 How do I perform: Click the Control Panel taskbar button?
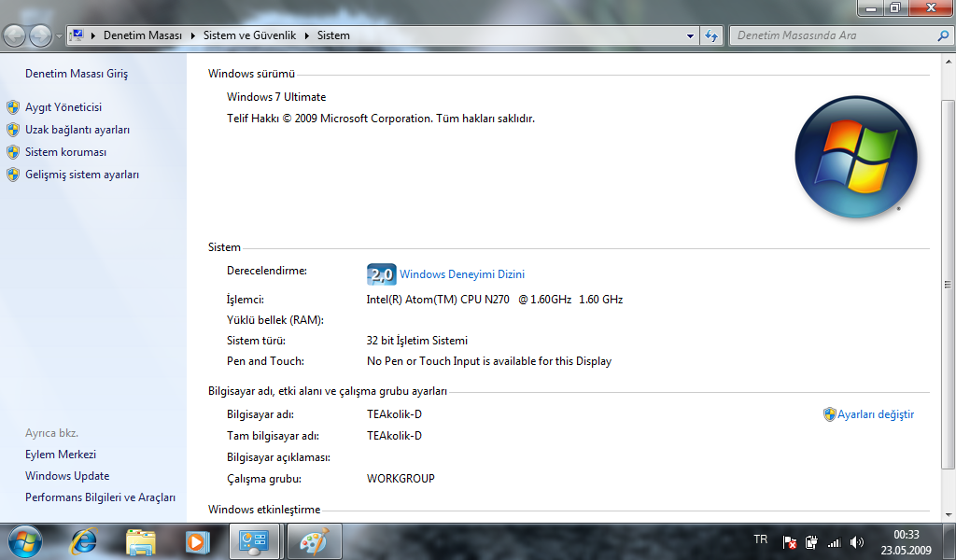pyautogui.click(x=254, y=541)
